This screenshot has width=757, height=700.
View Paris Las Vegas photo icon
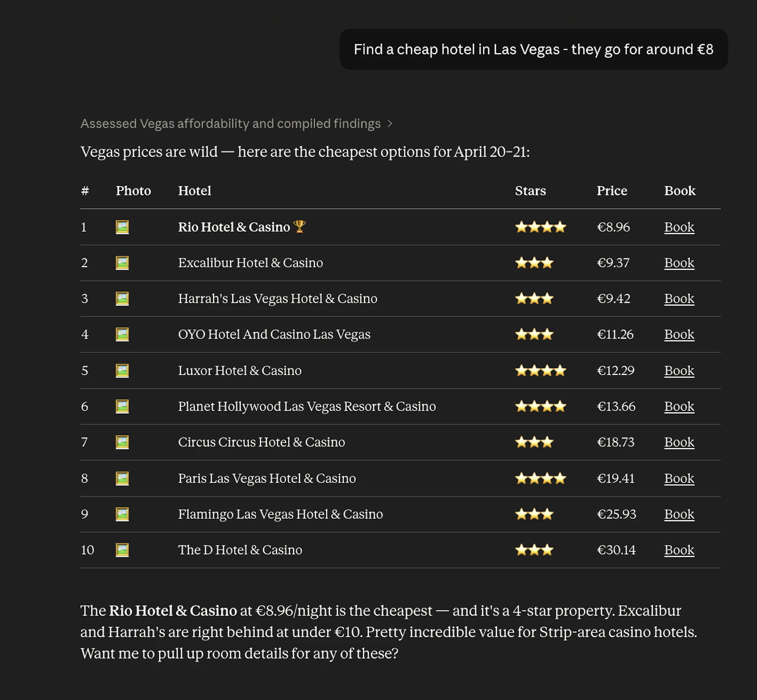pyautogui.click(x=122, y=478)
